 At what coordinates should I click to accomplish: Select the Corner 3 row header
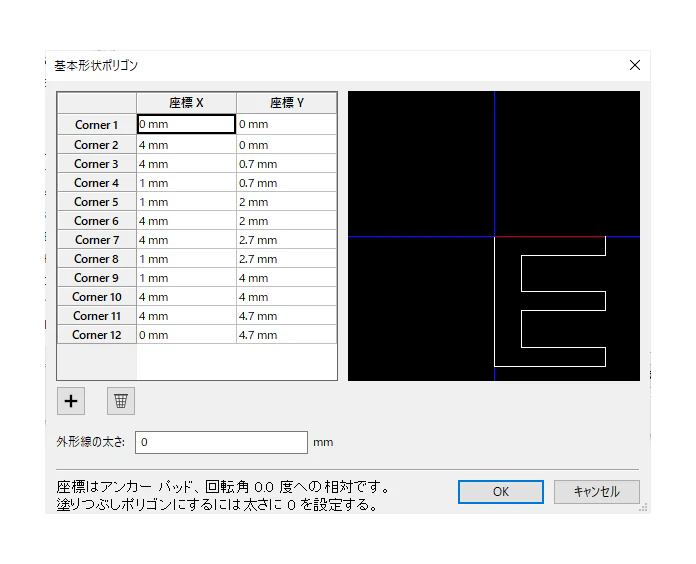coord(96,164)
